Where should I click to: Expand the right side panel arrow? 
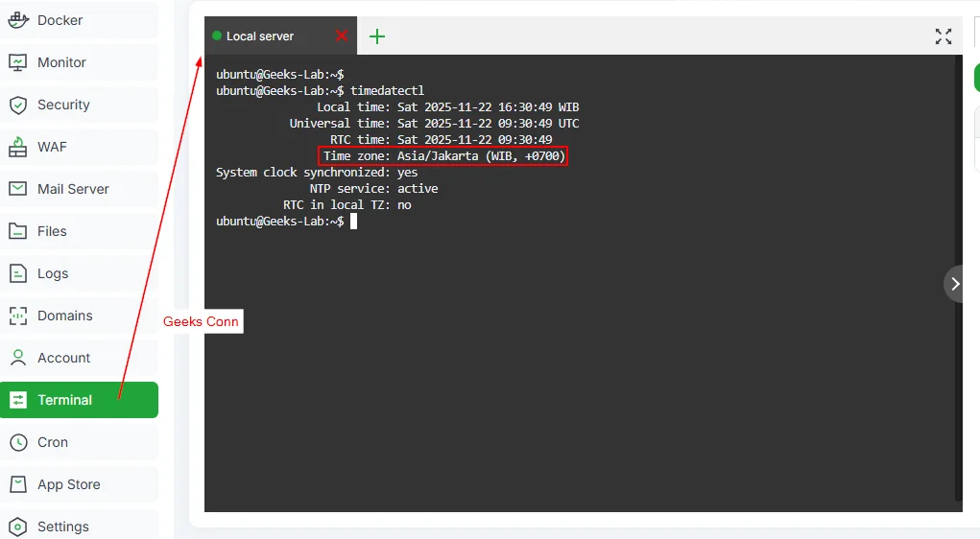[954, 284]
